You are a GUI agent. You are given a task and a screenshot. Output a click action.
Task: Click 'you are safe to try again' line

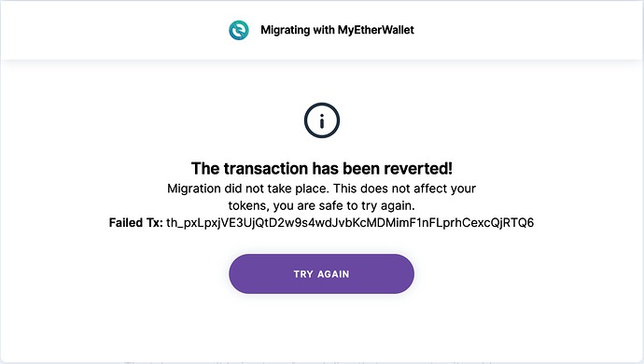point(322,205)
